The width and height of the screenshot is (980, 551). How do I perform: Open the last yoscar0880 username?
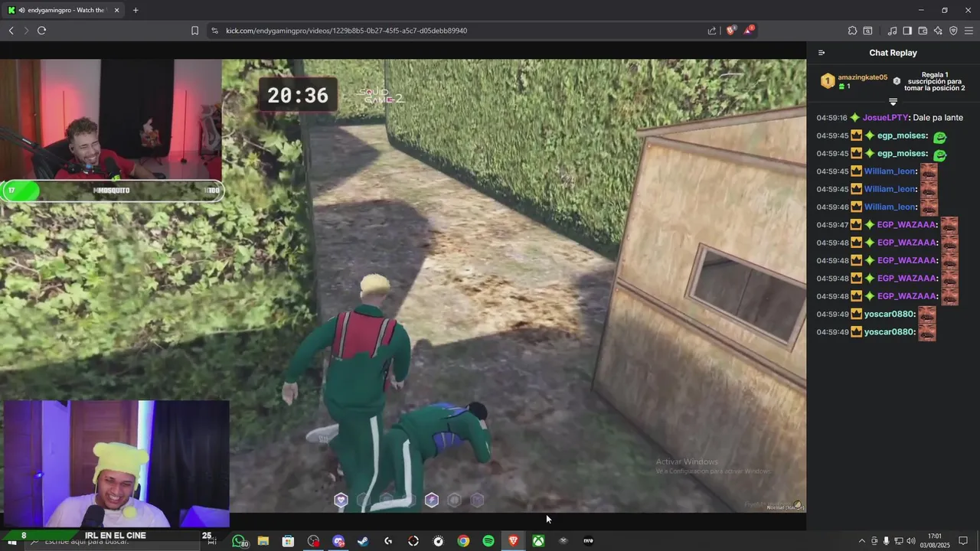889,332
